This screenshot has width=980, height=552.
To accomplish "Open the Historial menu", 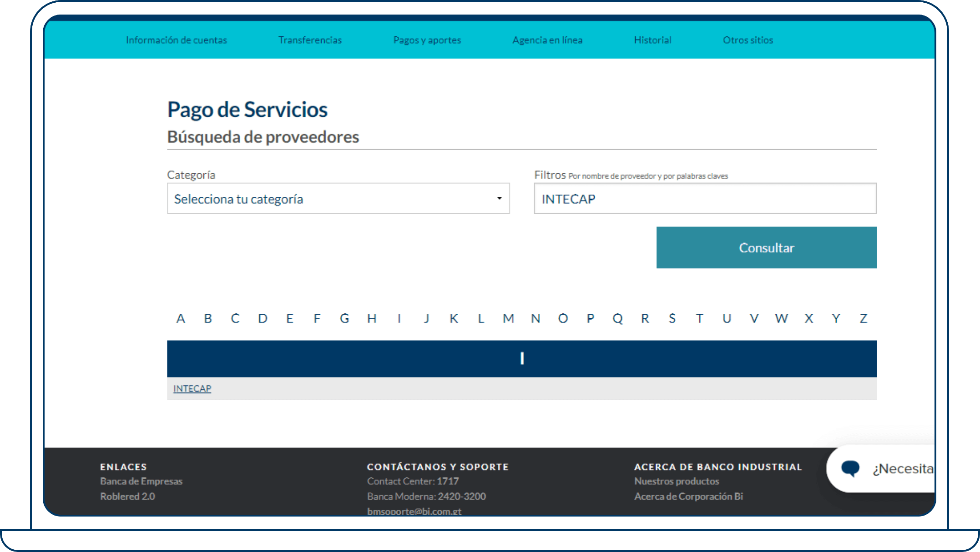I will [x=653, y=40].
